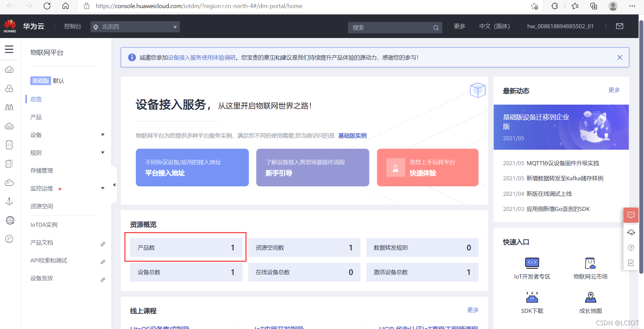Click the 产品数 resource tile
Screen dimensions: 644x329
186,248
